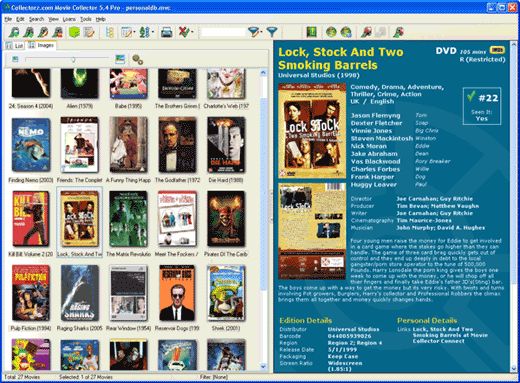Image resolution: width=520 pixels, height=383 pixels.
Task: Click the IMDb badge in details panel
Action: [x=497, y=50]
